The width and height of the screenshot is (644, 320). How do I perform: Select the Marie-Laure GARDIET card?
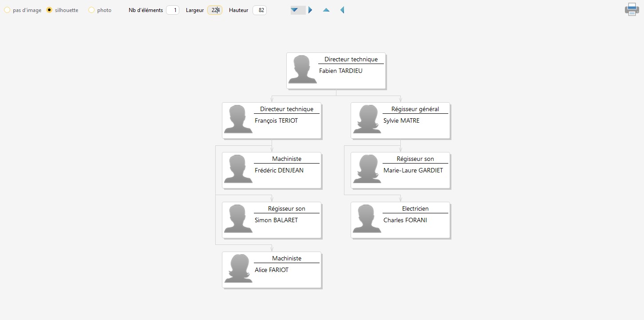[400, 171]
